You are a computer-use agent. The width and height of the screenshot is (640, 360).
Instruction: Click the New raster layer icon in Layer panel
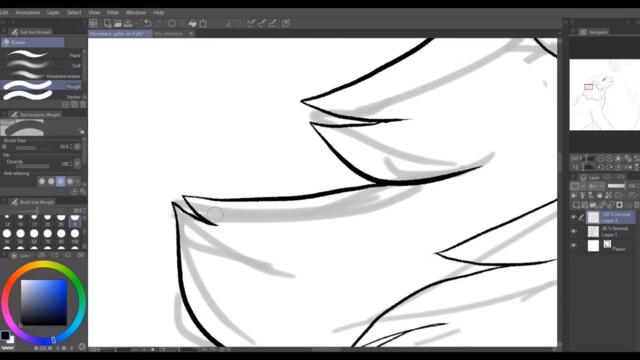(576, 205)
